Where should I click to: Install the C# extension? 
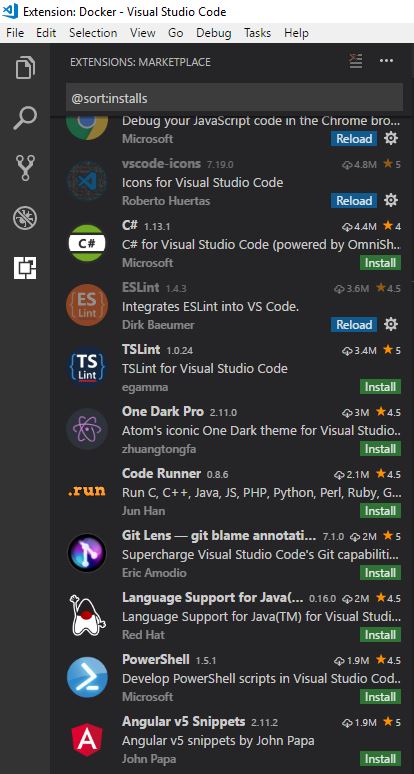(x=380, y=263)
